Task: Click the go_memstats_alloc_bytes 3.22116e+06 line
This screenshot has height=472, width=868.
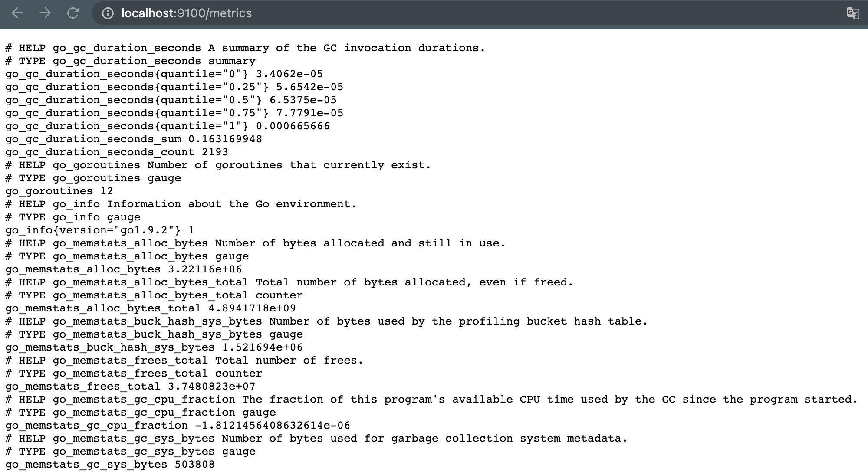Action: 124,269
